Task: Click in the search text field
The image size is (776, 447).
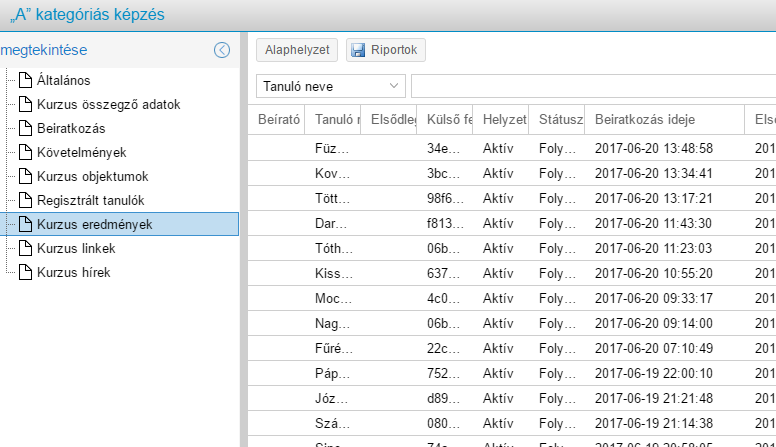Action: click(592, 86)
